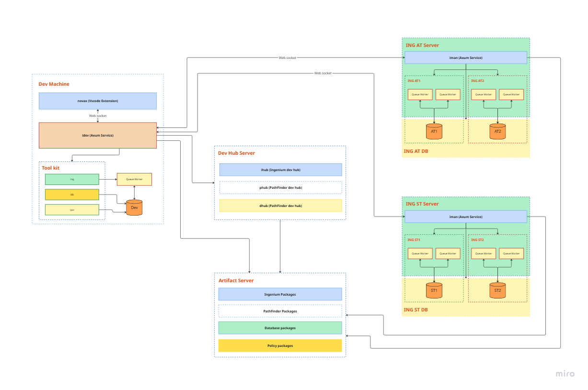Select the AT1 database cylinder icon
The width and height of the screenshot is (588, 390).
434,131
